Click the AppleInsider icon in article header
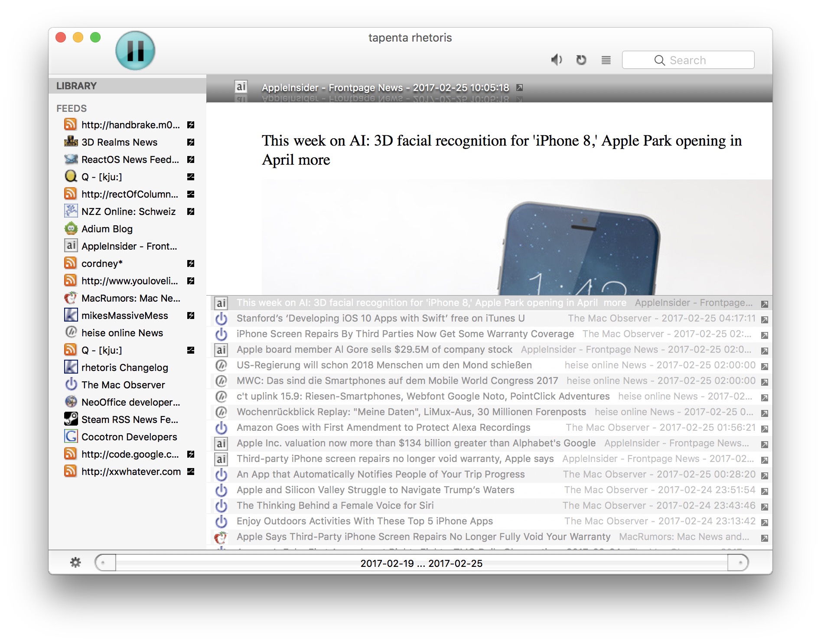 click(x=241, y=87)
